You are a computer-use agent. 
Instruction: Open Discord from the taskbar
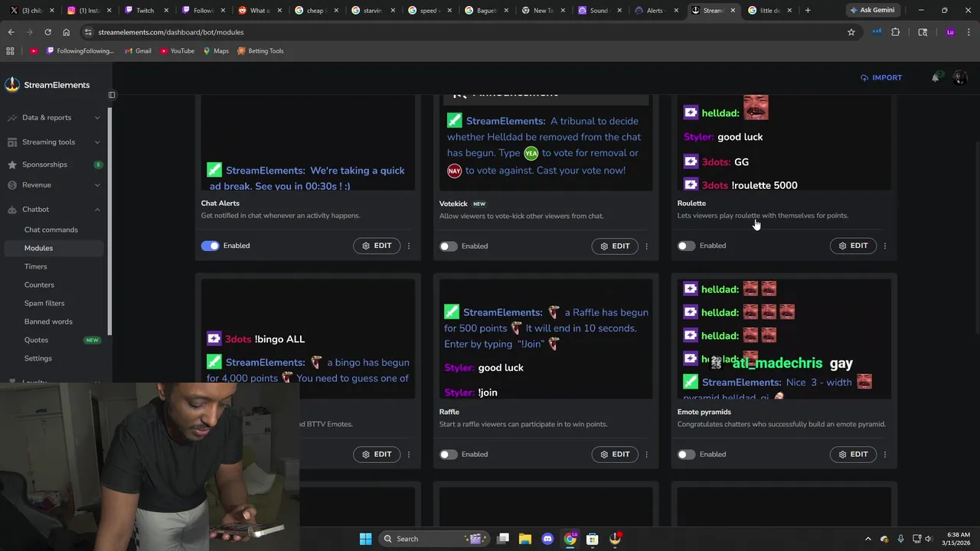[x=547, y=539]
